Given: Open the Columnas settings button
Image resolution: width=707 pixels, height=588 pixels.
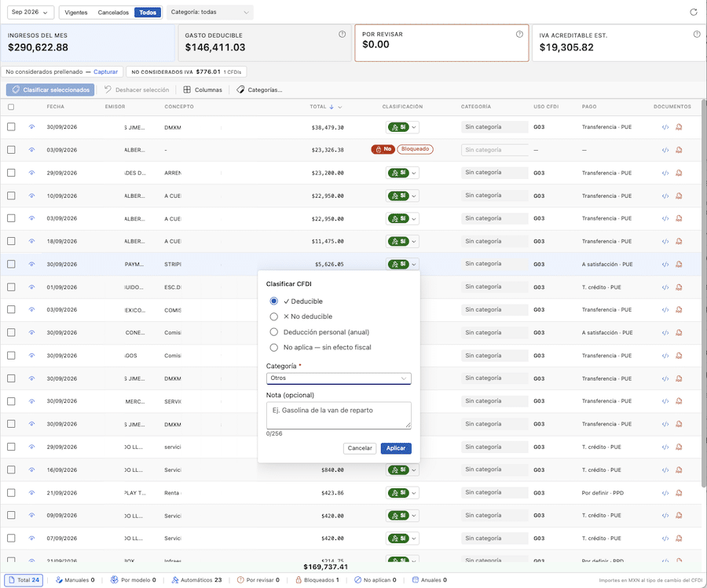Looking at the screenshot, I should [x=203, y=90].
